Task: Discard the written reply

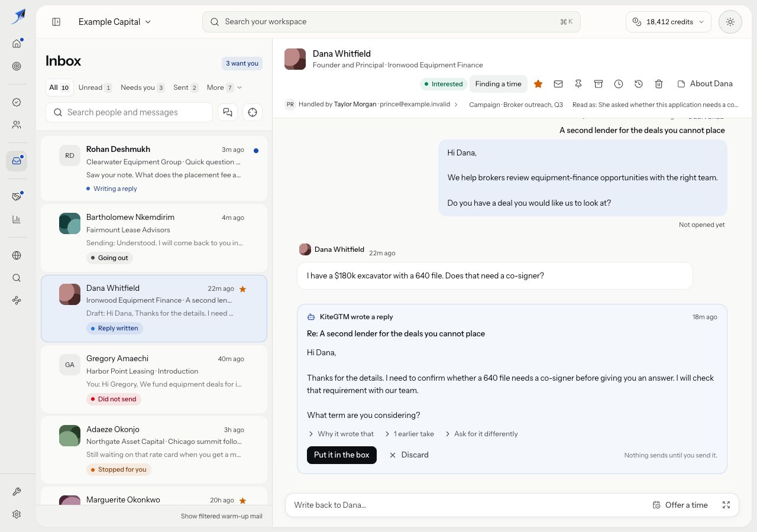Action: tap(409, 455)
